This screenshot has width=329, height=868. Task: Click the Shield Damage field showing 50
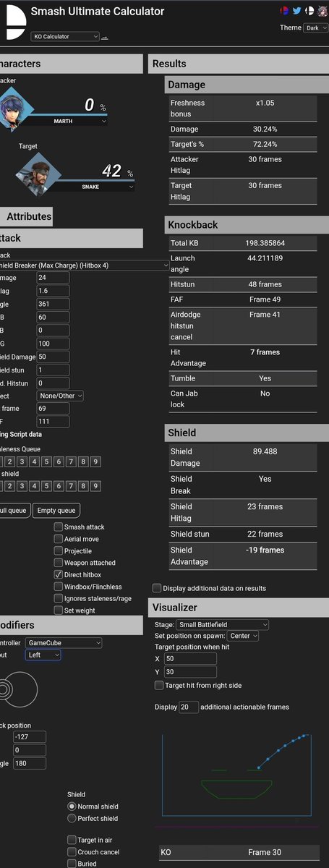tap(53, 357)
